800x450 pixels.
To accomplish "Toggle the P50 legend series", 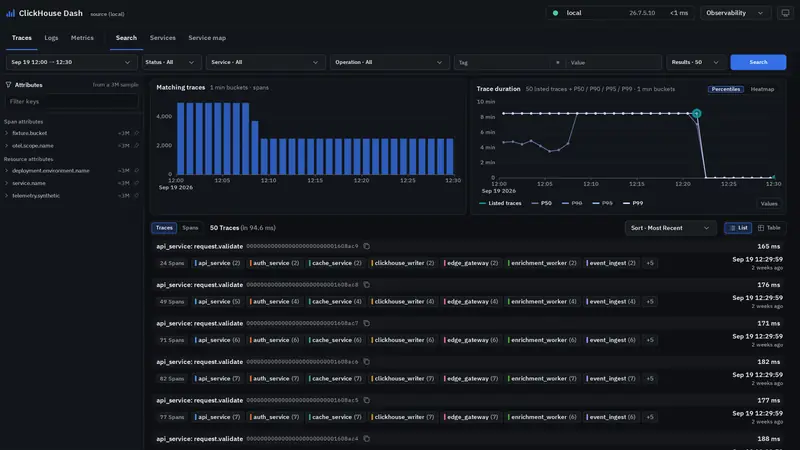I will 541,203.
